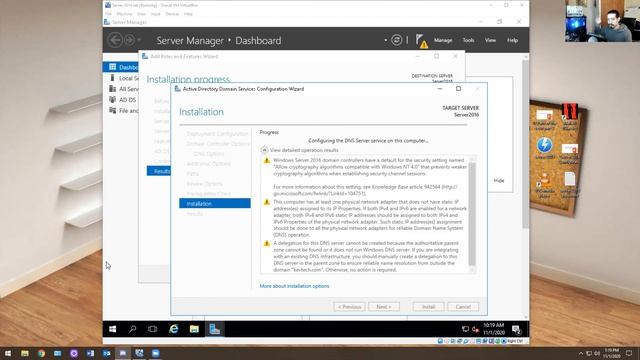Select the Installation step in wizard sidebar
The width and height of the screenshot is (640, 360).
click(215, 203)
